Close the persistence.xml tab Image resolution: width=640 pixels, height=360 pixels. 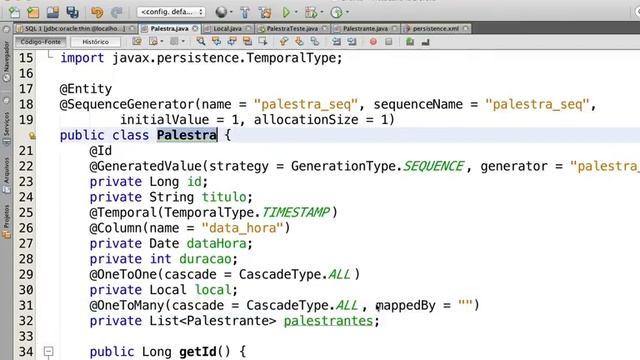466,29
